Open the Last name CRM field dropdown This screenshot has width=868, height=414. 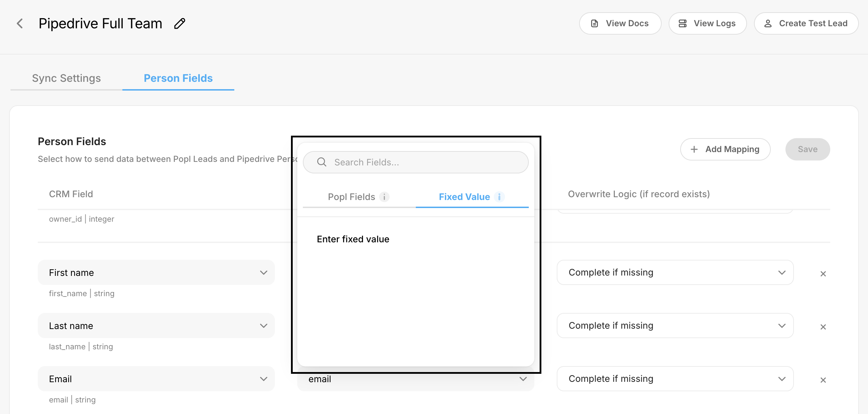coord(156,326)
